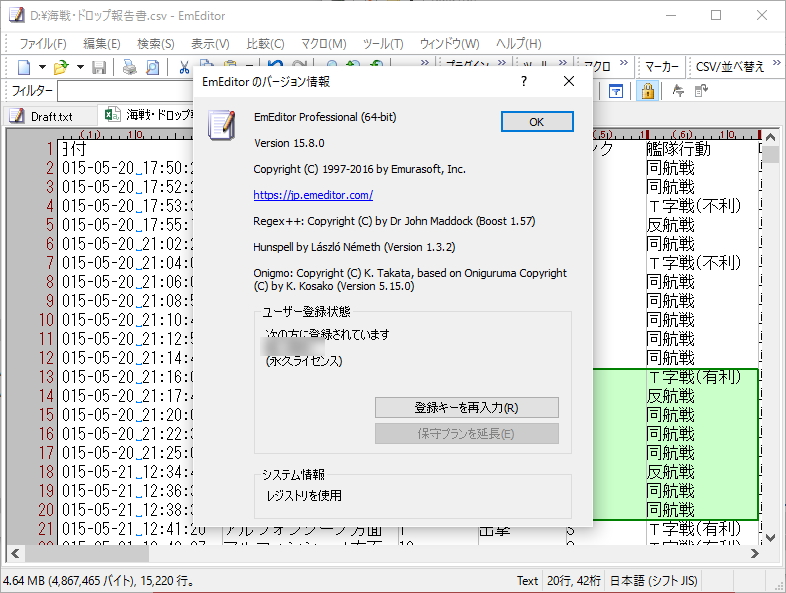Switch to the Draft.txt tab
The image size is (786, 593).
[x=52, y=116]
